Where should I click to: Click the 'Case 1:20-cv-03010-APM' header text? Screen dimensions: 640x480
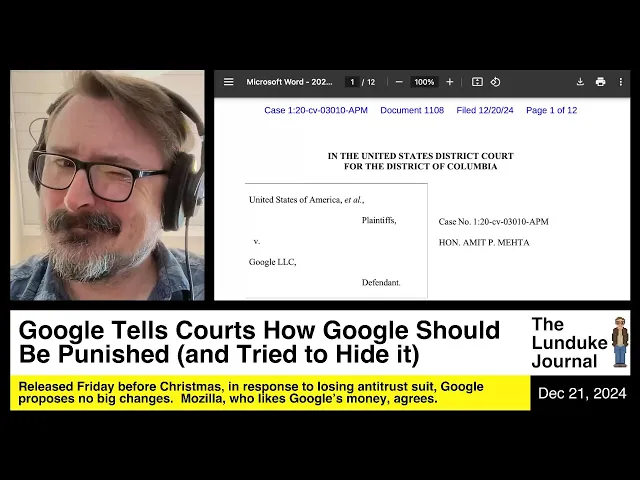[x=316, y=110]
